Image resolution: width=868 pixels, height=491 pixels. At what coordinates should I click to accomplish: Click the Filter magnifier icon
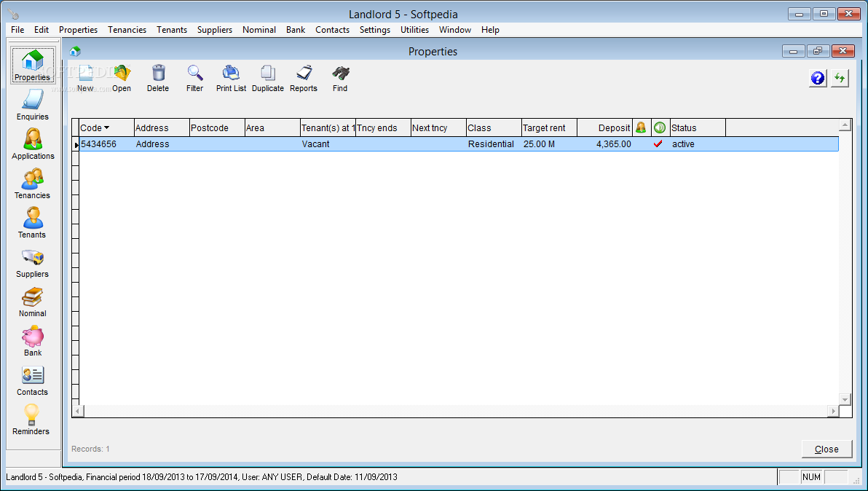pos(195,73)
